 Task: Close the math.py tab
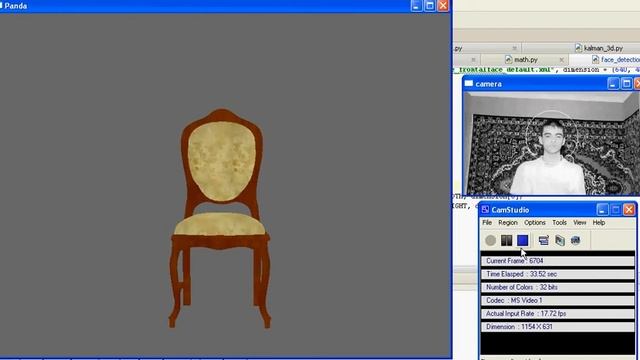pyautogui.click(x=562, y=60)
